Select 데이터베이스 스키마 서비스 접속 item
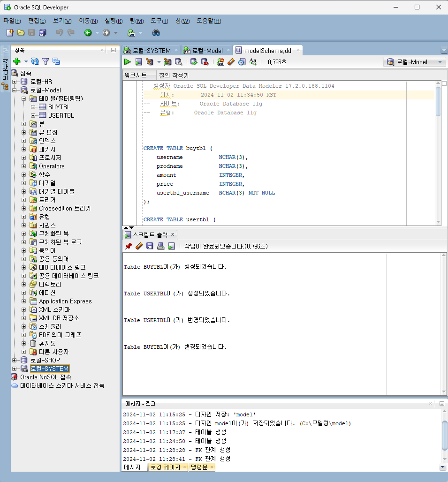The height and width of the screenshot is (482, 448). 62,385
